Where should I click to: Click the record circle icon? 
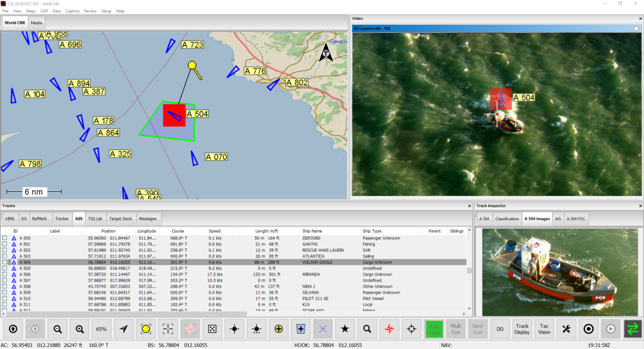pos(589,329)
